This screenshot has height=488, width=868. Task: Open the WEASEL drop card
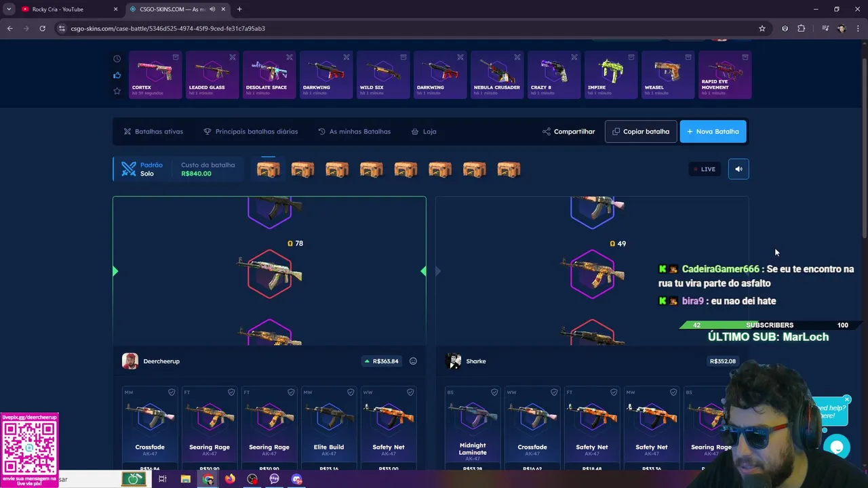(668, 75)
